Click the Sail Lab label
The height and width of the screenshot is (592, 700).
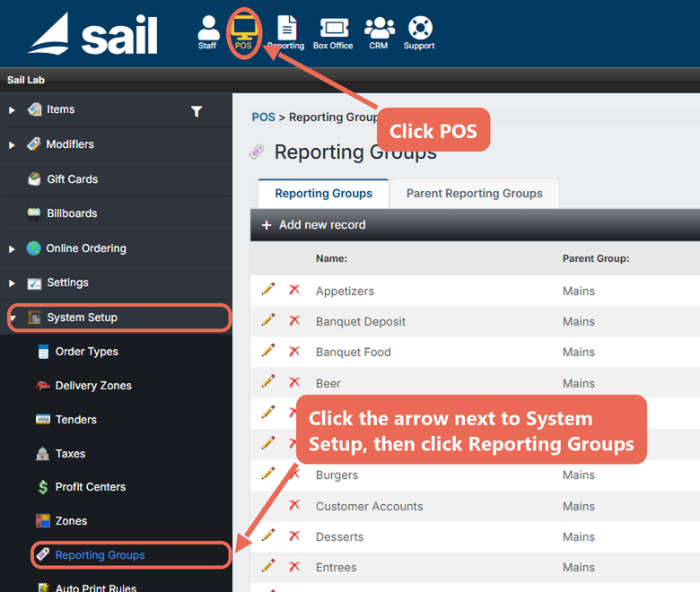coord(26,80)
